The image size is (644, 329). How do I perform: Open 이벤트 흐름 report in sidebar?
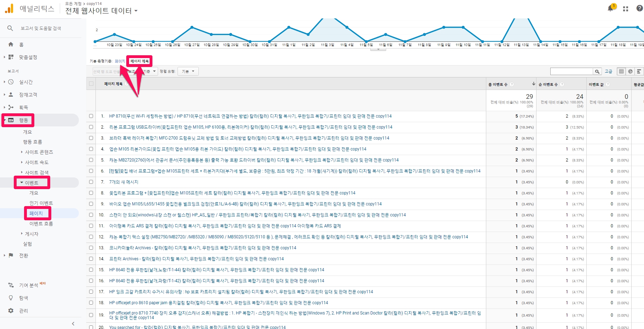(x=41, y=223)
